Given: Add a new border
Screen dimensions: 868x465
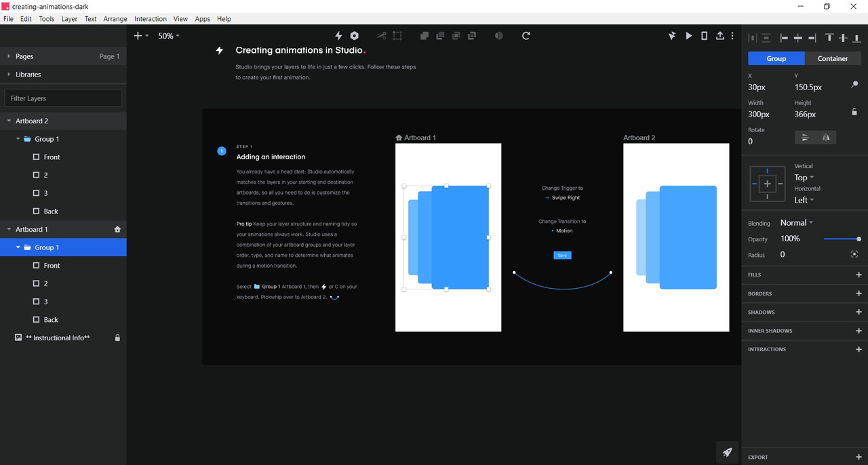Looking at the screenshot, I should point(859,294).
